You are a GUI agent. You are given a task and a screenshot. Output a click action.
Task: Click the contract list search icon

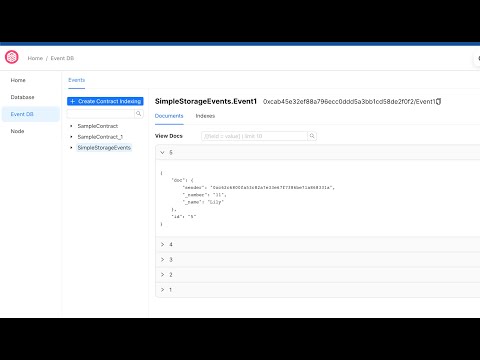tap(139, 114)
